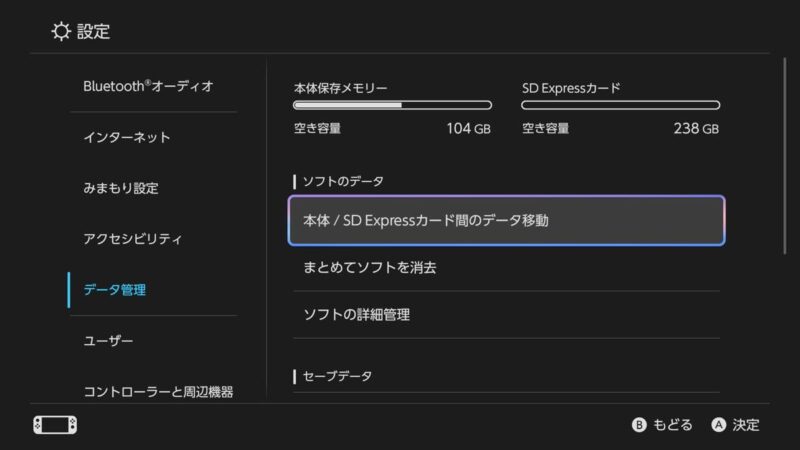Click the ソフトのデータ section header
Image resolution: width=800 pixels, height=450 pixels.
[x=343, y=182]
